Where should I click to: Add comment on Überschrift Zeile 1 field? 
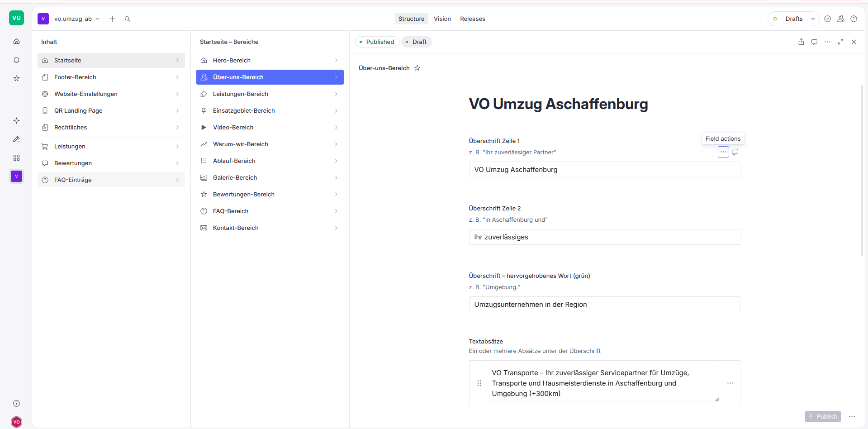pos(735,152)
